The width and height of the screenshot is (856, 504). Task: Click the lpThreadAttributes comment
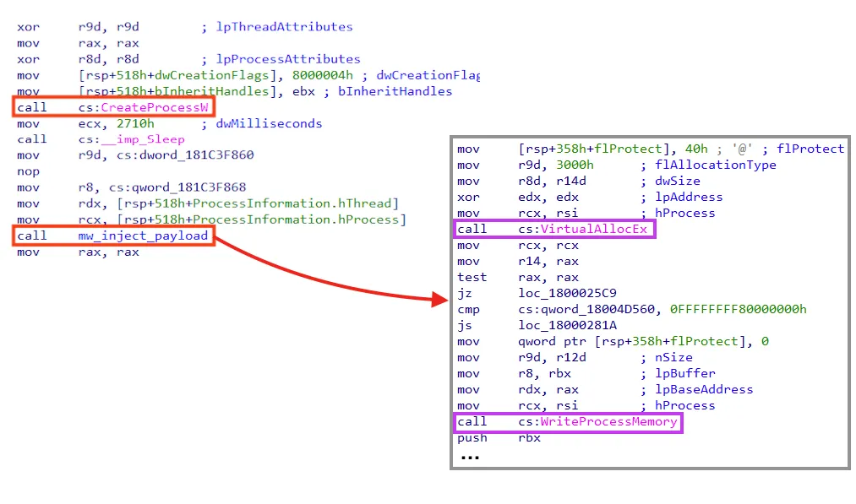tap(285, 27)
